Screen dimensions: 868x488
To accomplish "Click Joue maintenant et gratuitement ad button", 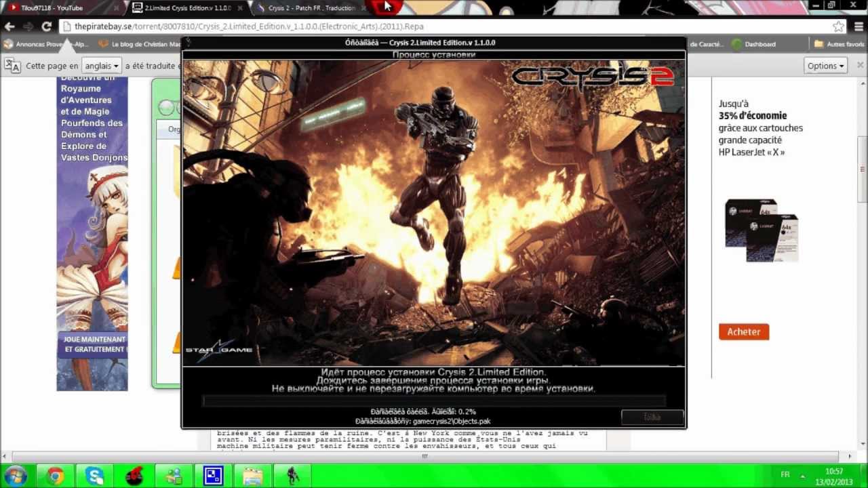I will (94, 344).
